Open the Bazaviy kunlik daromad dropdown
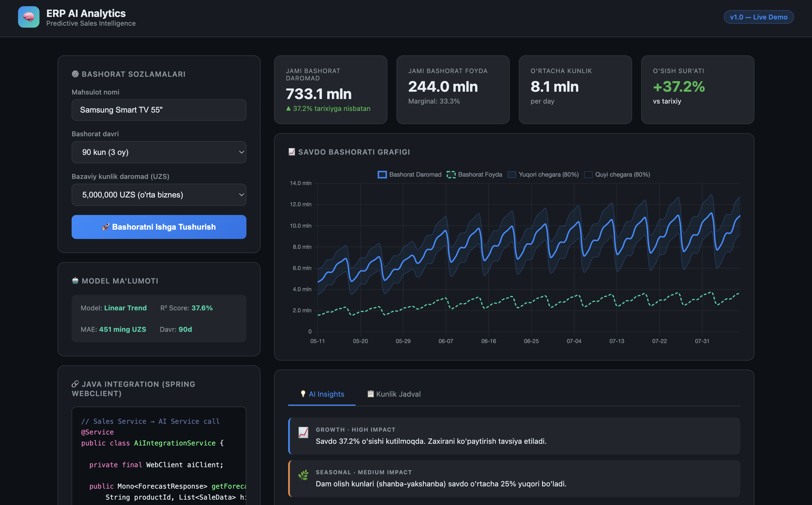 (159, 195)
